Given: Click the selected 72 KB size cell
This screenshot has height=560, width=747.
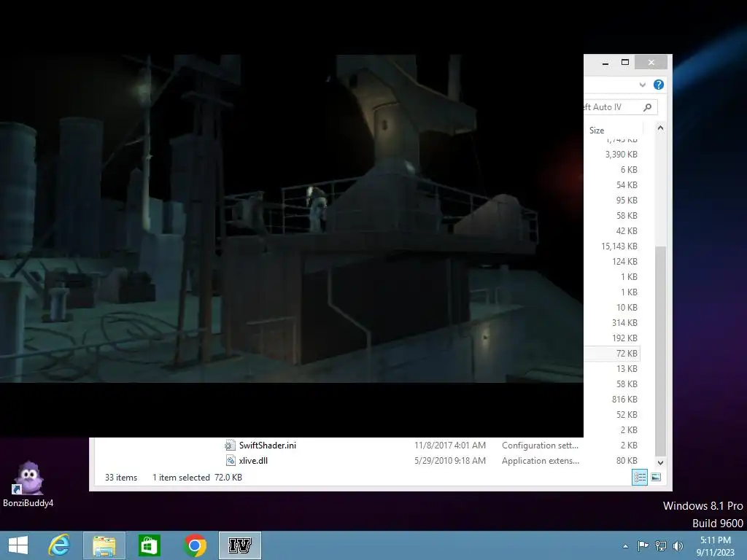Looking at the screenshot, I should [x=627, y=354].
